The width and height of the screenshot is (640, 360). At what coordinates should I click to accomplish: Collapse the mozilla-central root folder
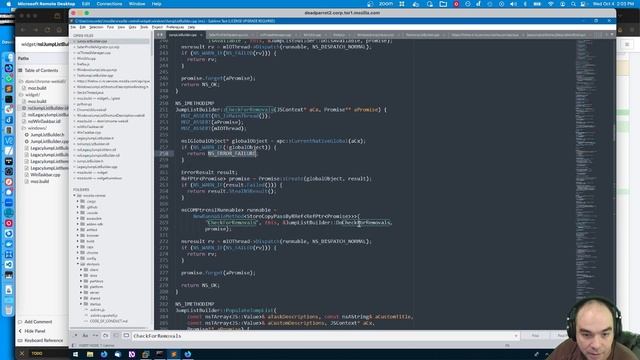pyautogui.click(x=75, y=196)
